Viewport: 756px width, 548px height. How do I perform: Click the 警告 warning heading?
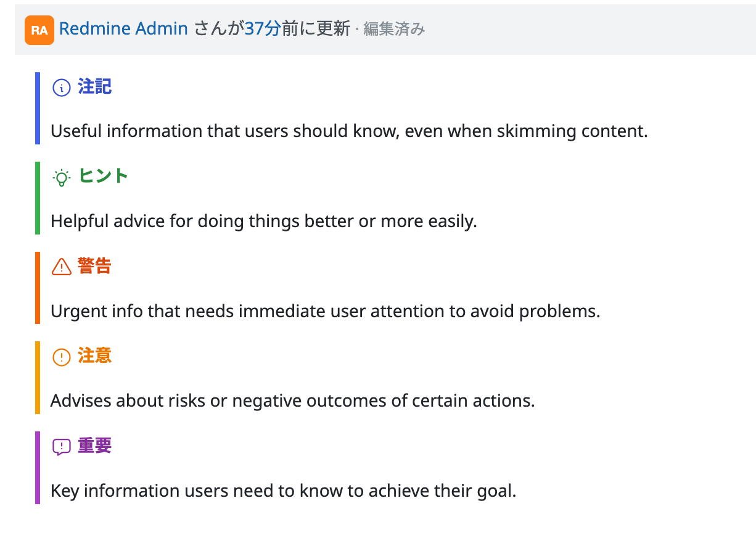[x=94, y=266]
